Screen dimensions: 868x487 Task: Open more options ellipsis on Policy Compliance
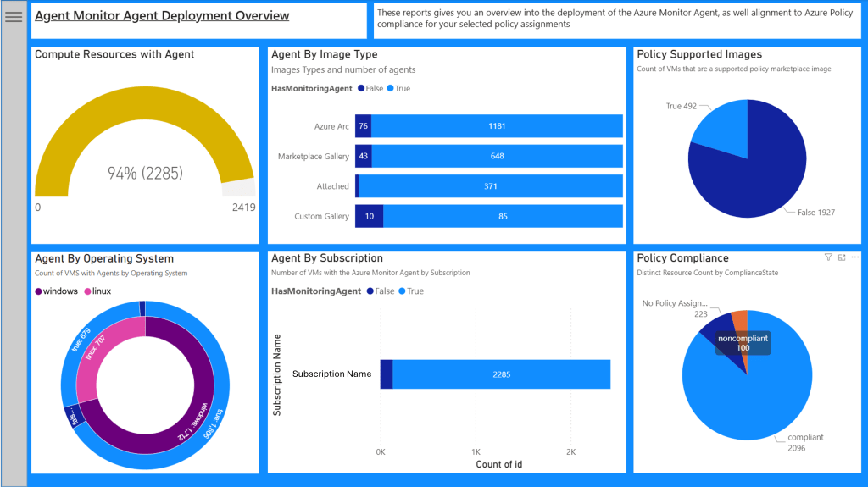coord(855,257)
